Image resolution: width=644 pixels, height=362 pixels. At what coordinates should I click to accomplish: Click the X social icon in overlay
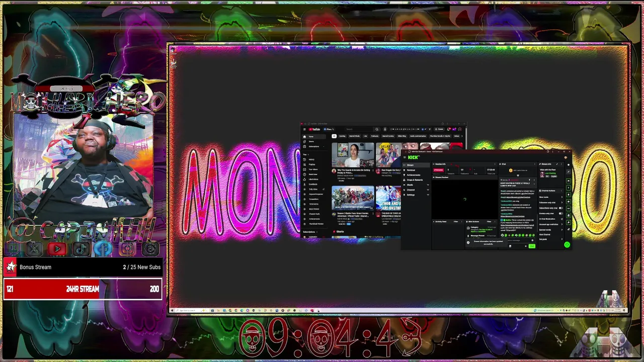[x=35, y=248]
